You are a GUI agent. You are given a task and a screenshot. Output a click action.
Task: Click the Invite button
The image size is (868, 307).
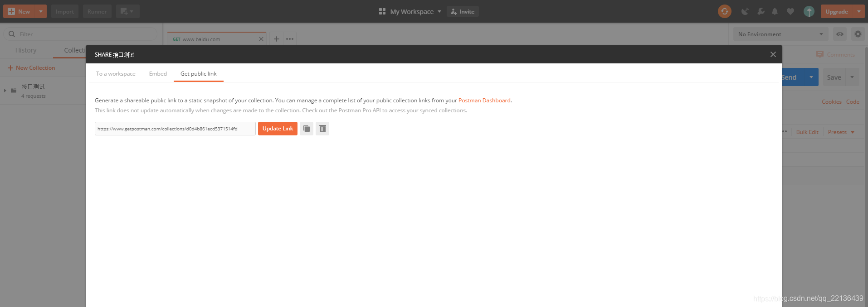click(463, 11)
